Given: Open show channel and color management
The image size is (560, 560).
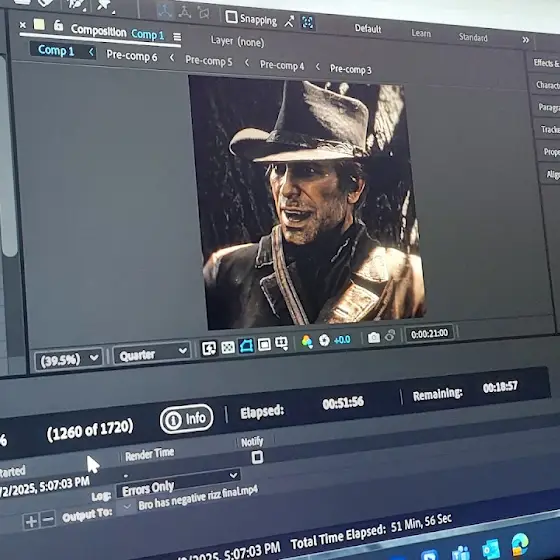Looking at the screenshot, I should 307,341.
